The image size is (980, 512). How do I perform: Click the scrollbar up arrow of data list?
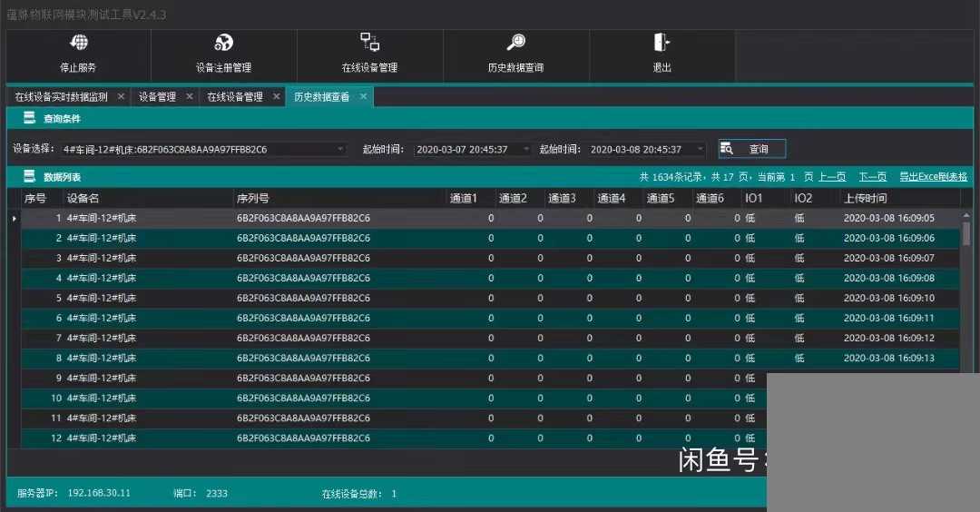966,215
